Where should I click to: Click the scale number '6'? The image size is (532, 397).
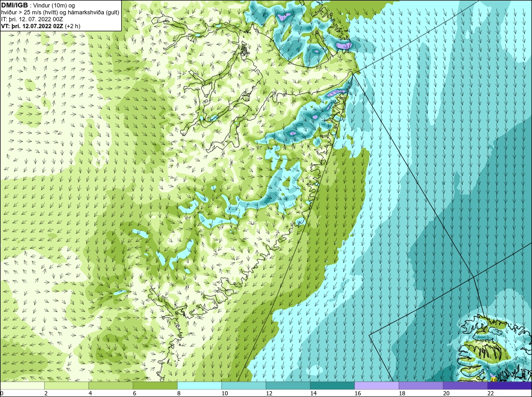point(135,393)
